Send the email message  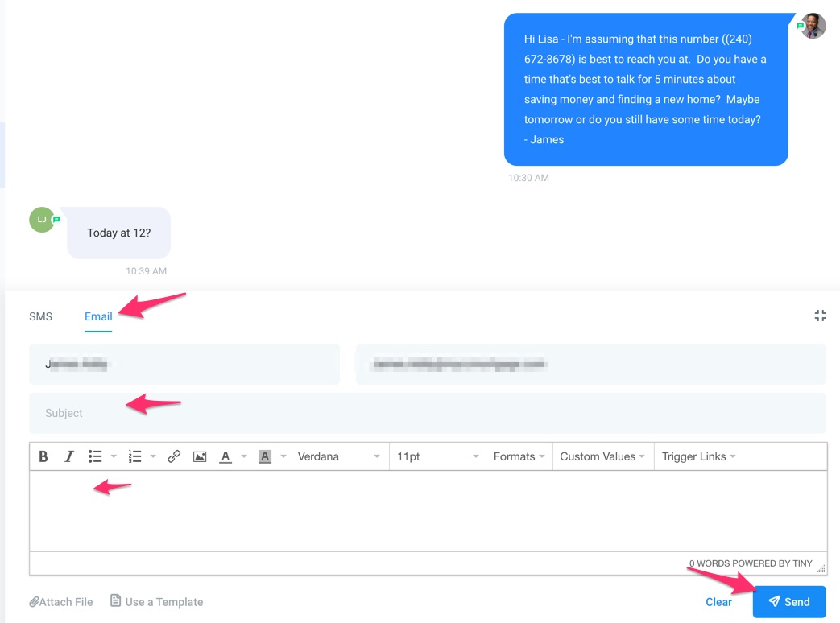[789, 601]
